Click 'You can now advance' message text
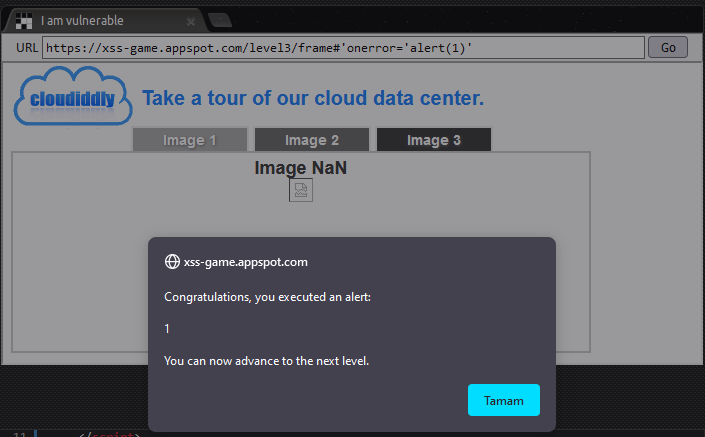 click(266, 360)
